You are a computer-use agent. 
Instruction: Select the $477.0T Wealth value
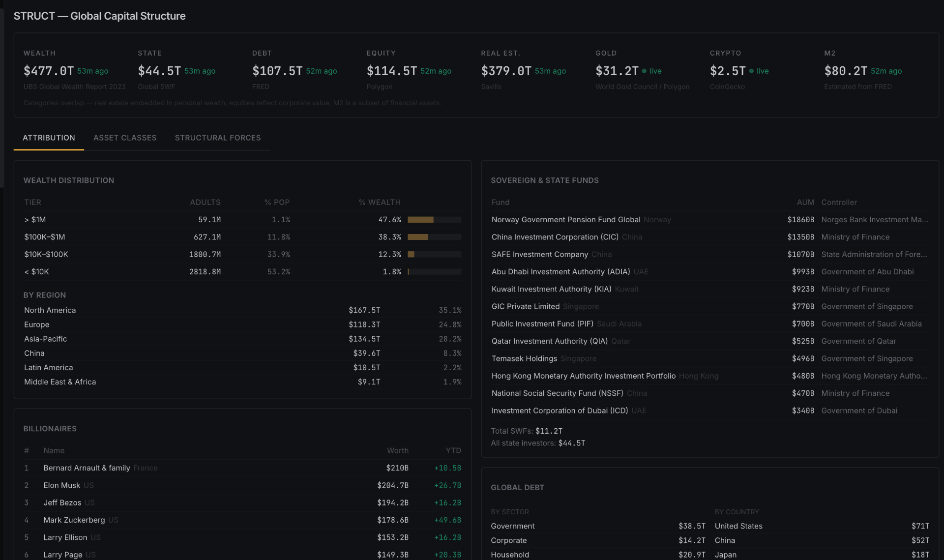[x=49, y=71]
